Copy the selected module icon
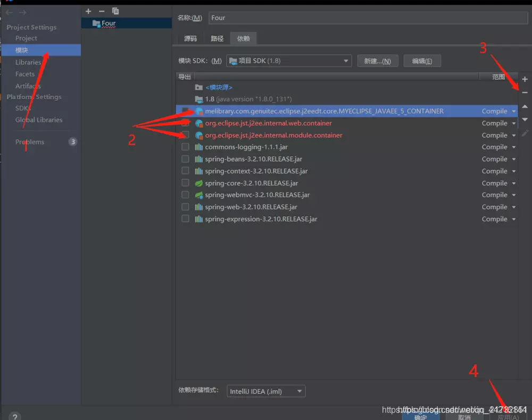 click(x=115, y=11)
